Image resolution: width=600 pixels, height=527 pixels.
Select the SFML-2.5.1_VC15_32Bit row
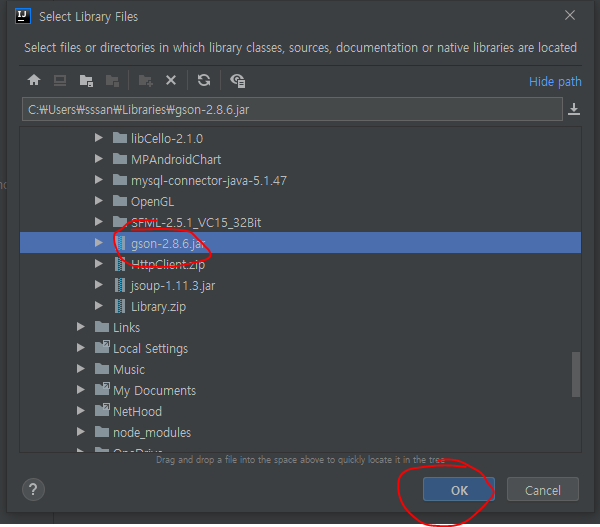coord(300,222)
